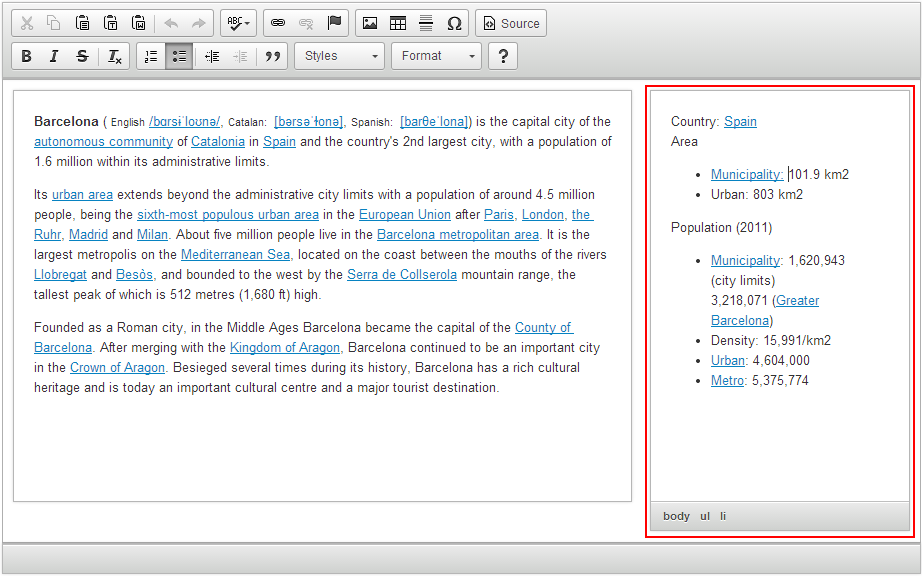This screenshot has width=922, height=576.
Task: Redo the last undone edit
Action: (x=199, y=24)
